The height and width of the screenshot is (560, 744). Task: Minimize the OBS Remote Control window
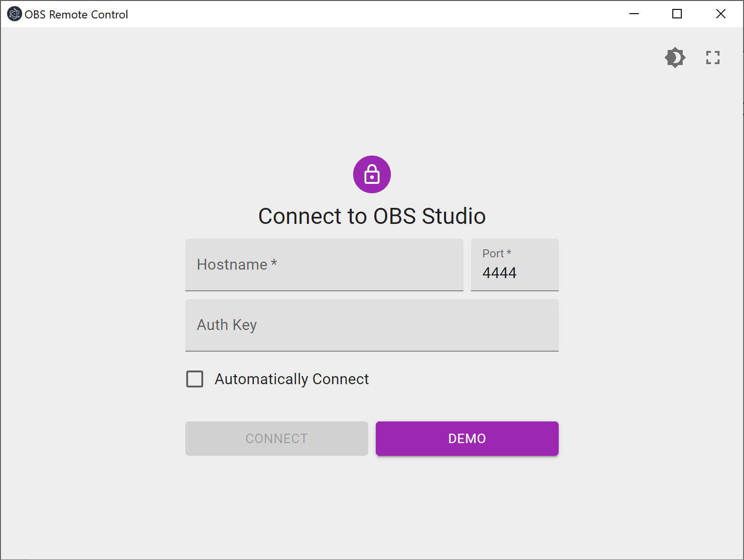(x=634, y=14)
